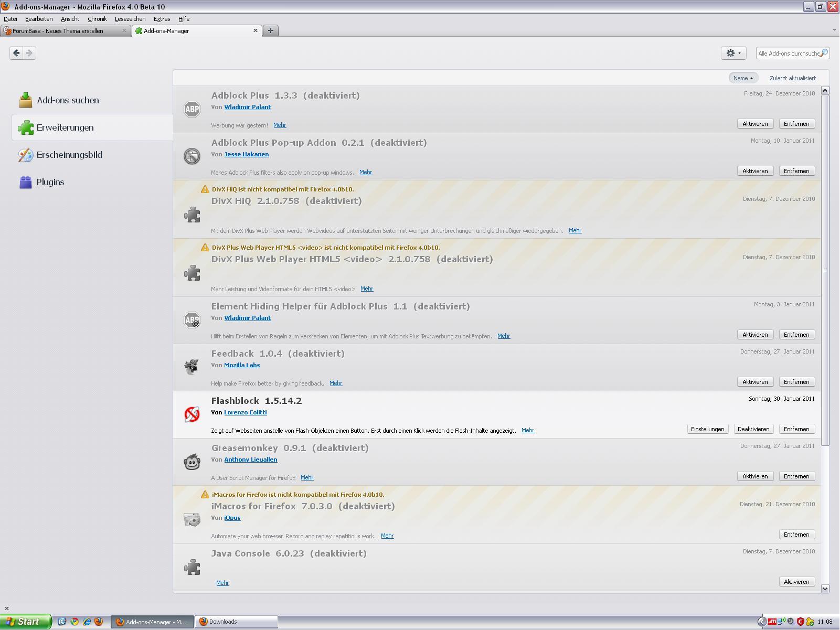840x630 pixels.
Task: Click the Feedback extension icon
Action: (192, 367)
